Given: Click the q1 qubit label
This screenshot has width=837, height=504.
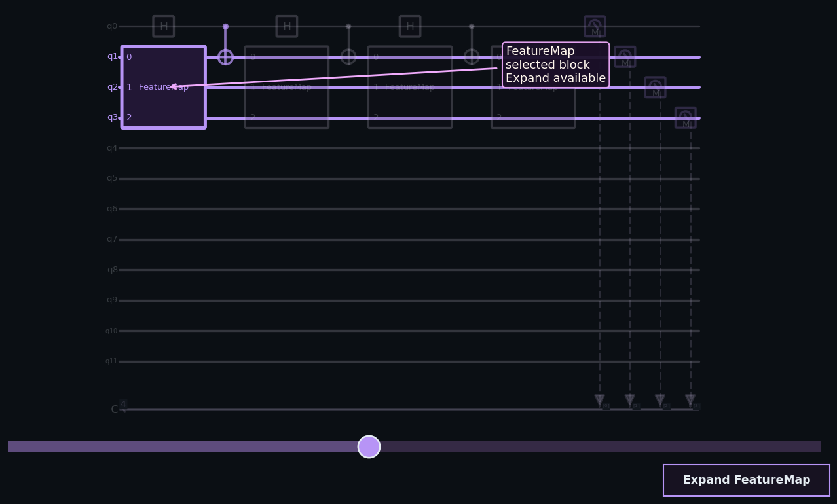Looking at the screenshot, I should [x=112, y=57].
